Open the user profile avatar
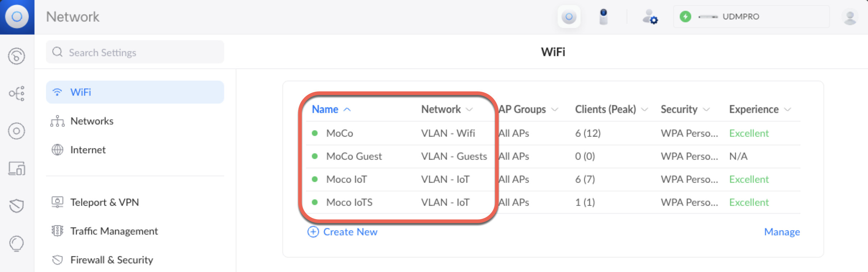Image resolution: width=868 pixels, height=272 pixels. (850, 17)
